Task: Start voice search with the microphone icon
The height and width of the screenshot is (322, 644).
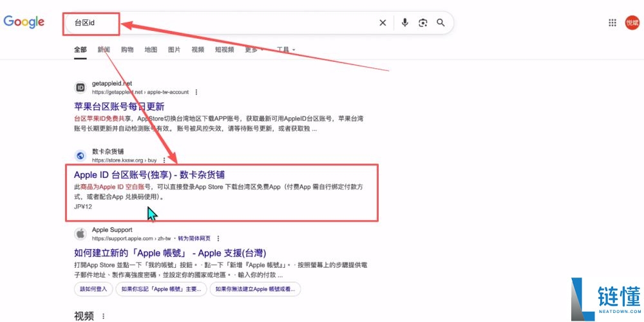Action: [x=404, y=23]
